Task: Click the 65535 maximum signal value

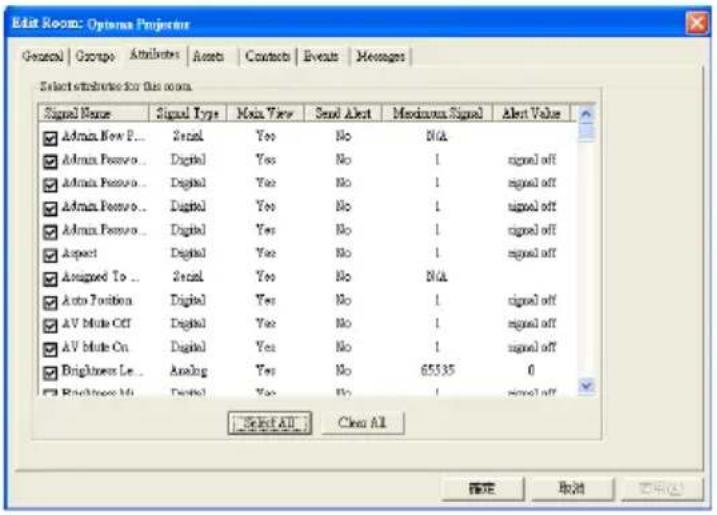Action: pos(438,370)
